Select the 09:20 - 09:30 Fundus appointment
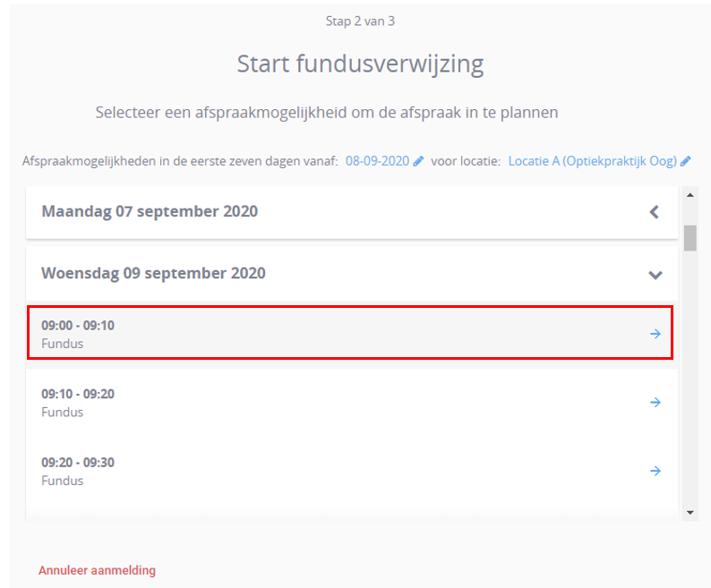The image size is (711, 588). point(352,471)
